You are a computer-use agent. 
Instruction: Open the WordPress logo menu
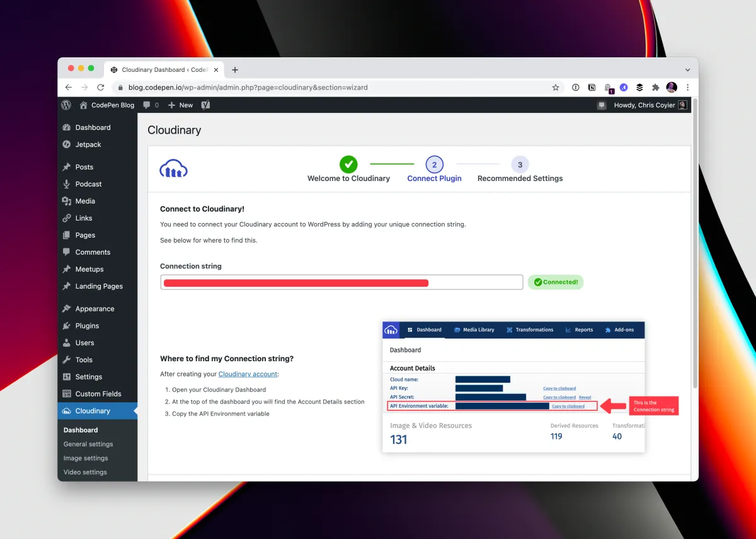[67, 105]
